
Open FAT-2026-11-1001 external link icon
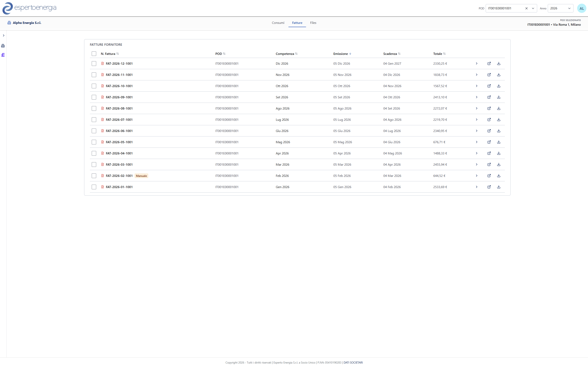click(x=489, y=75)
